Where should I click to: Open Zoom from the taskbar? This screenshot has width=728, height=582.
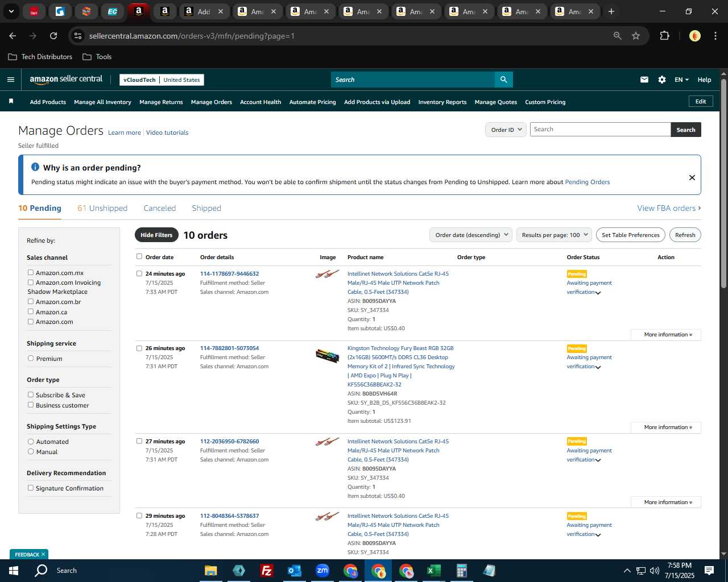[322, 571]
